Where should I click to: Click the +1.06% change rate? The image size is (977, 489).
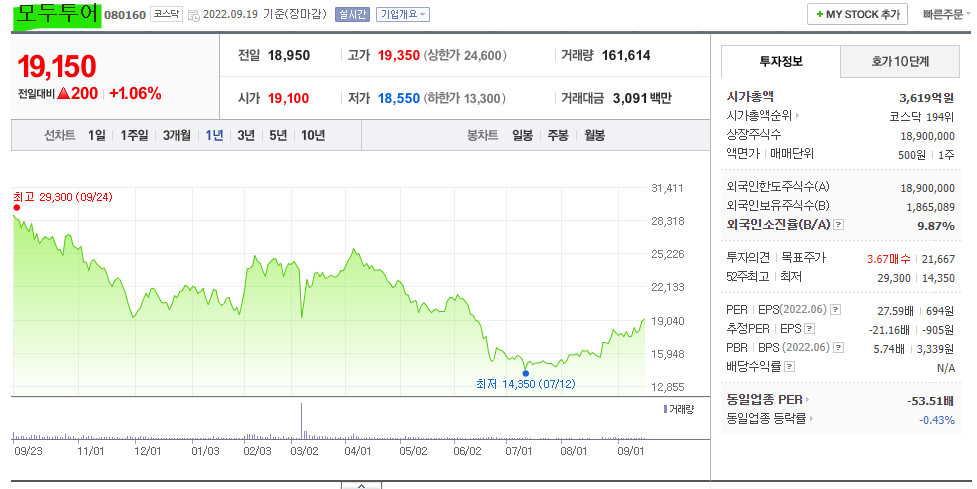coord(135,93)
